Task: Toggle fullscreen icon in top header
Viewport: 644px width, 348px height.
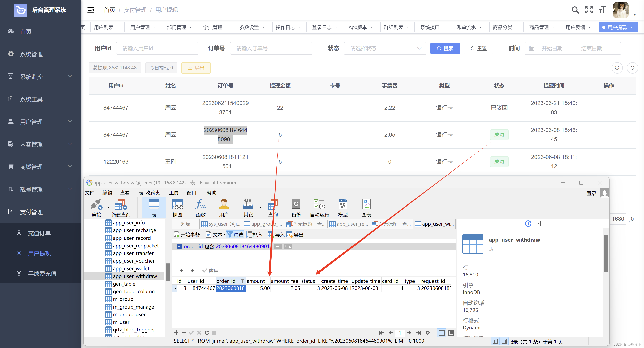Action: point(589,10)
